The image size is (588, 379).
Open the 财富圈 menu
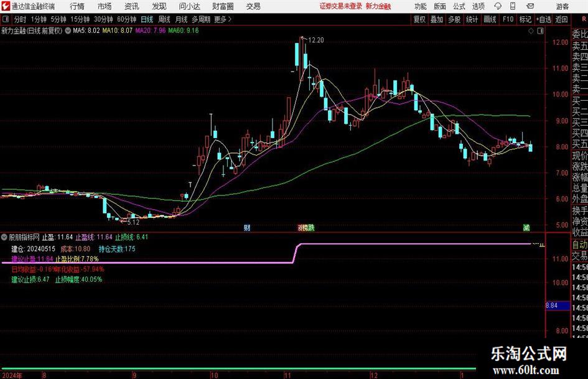[x=223, y=6]
